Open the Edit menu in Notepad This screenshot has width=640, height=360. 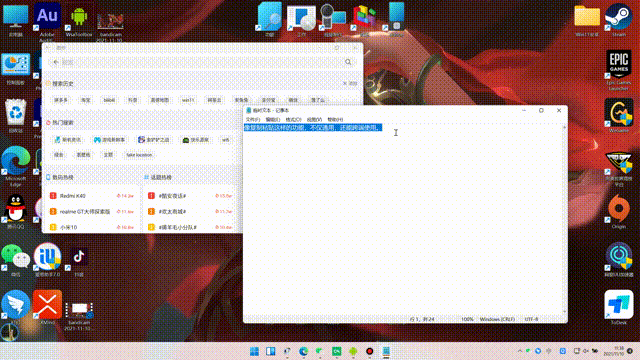[273, 119]
